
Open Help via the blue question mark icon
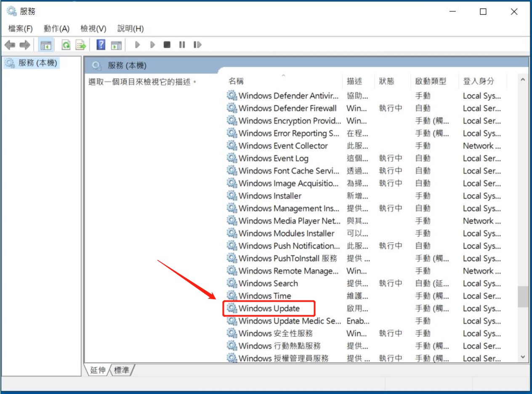coord(101,45)
